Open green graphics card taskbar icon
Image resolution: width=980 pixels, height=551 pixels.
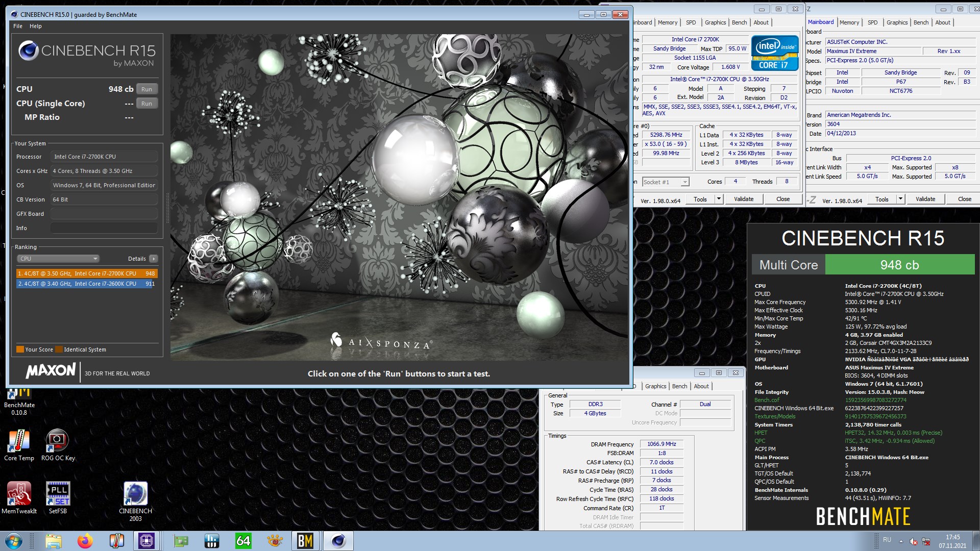(x=180, y=541)
